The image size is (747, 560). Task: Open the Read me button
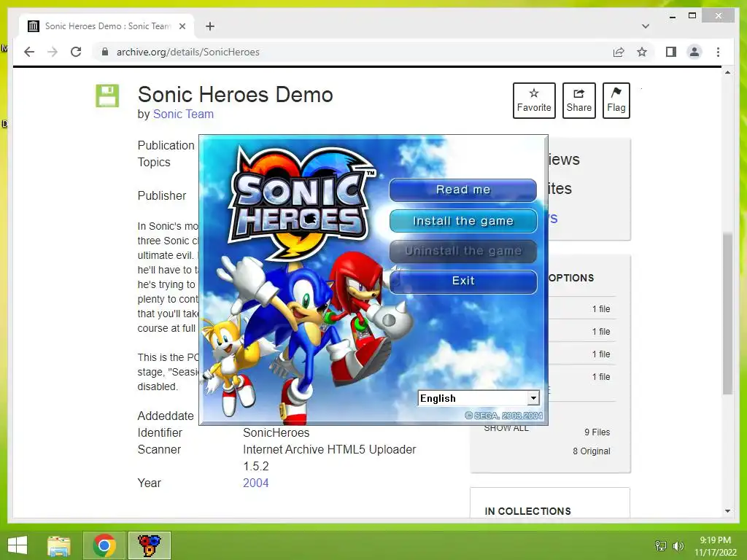point(463,190)
